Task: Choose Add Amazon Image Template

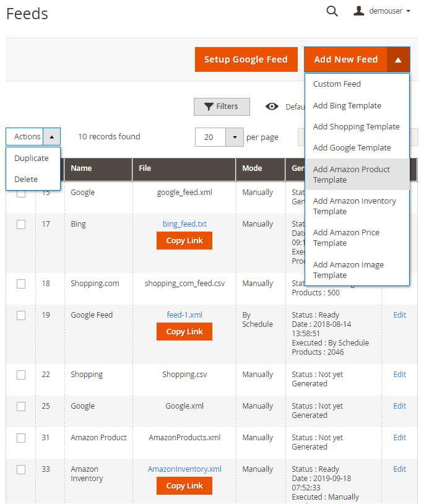Action: tap(348, 270)
